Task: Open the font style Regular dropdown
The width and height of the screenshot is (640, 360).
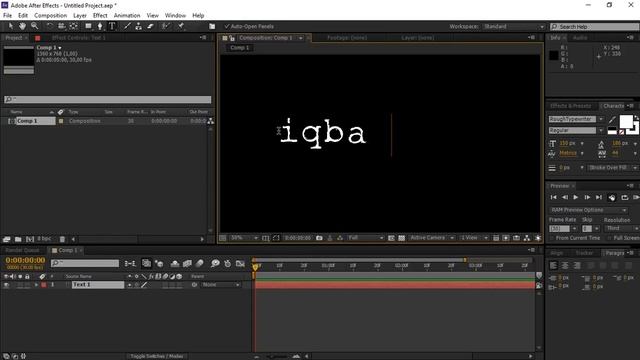Action: (x=601, y=131)
